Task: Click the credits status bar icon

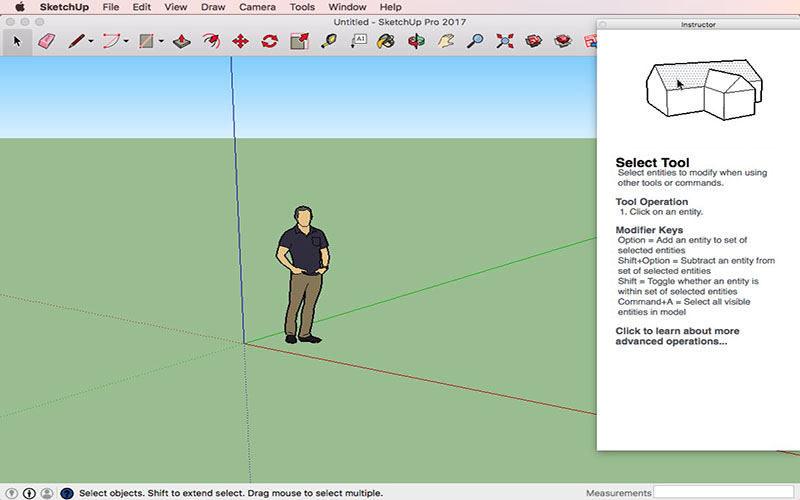Action: [x=29, y=493]
